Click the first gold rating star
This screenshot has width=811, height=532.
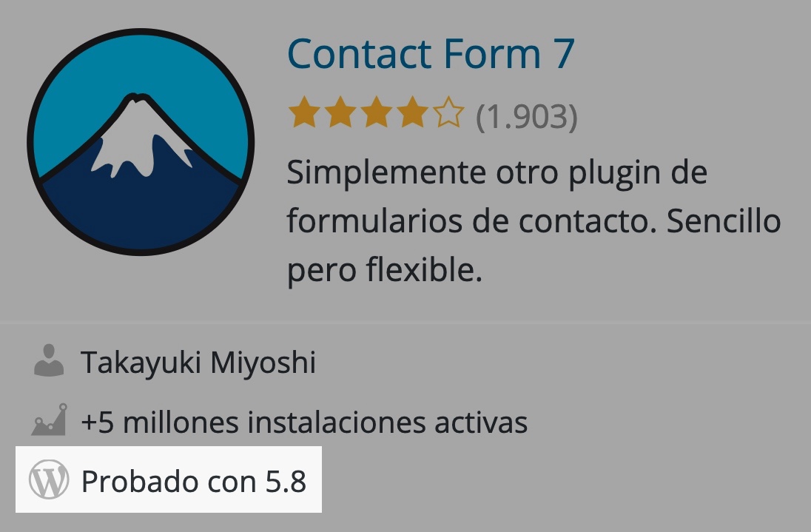305,112
